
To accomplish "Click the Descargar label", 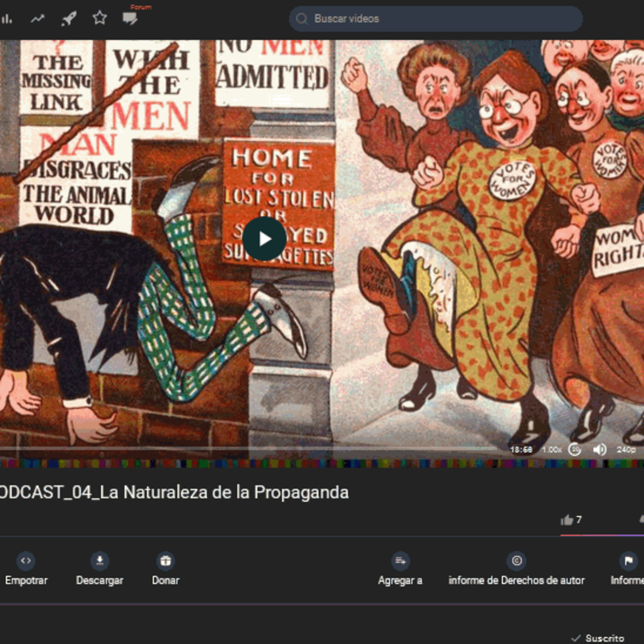I will coord(99,581).
